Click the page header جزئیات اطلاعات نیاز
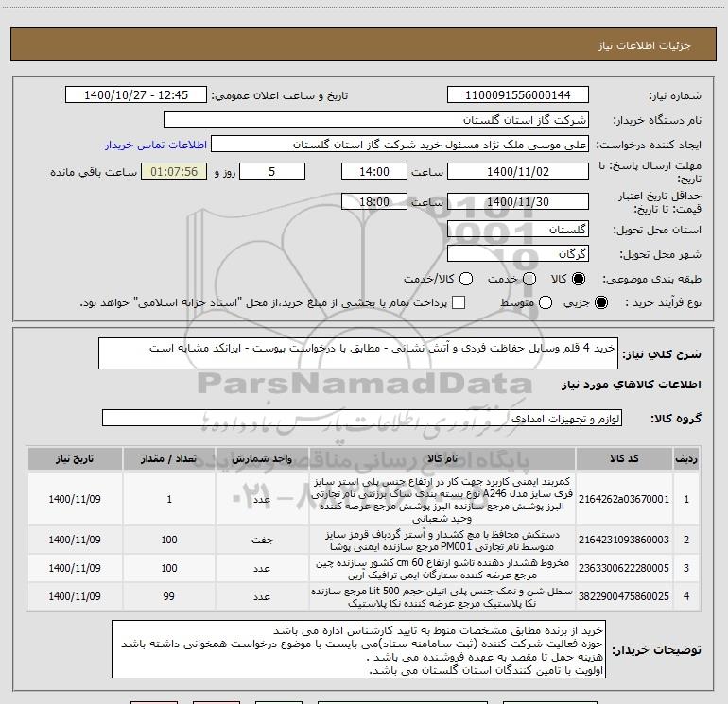728x704 pixels. (645, 45)
